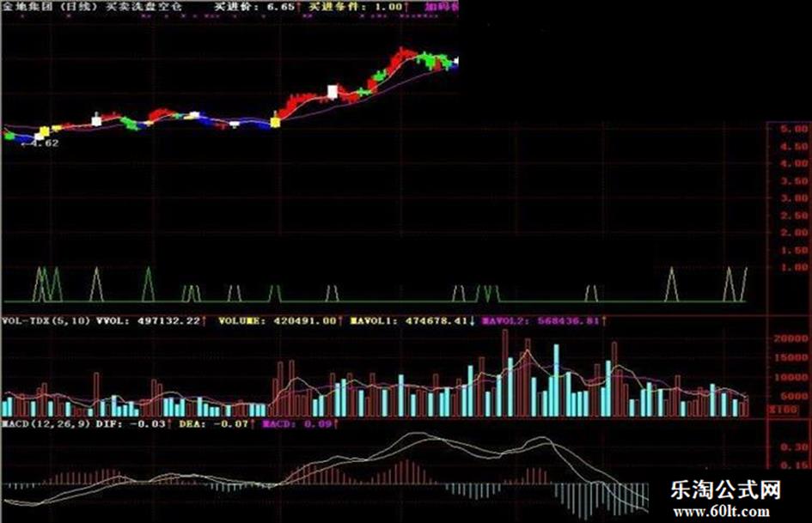
Task: Click the 0.30 MACD axis value
Action: click(793, 447)
